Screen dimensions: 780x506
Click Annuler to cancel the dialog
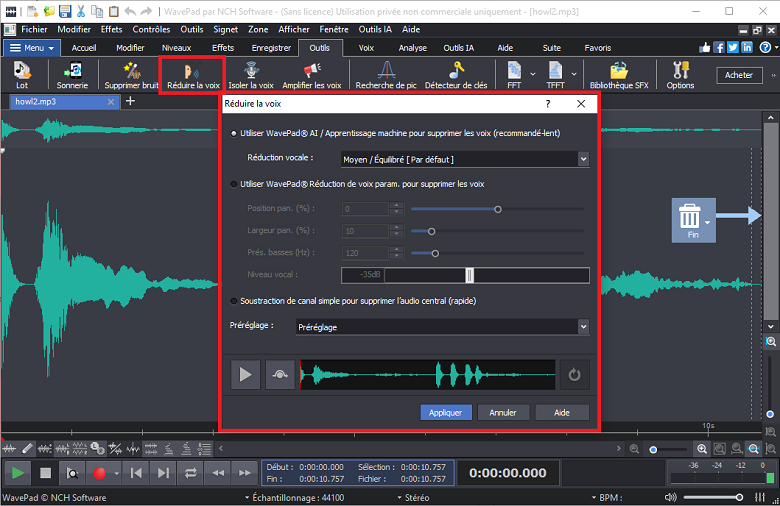coord(503,412)
